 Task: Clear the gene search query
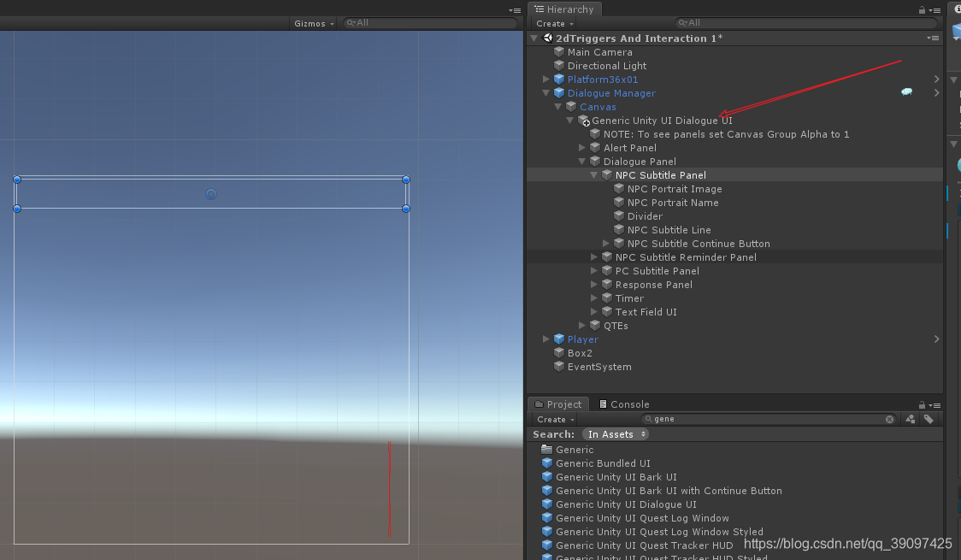(x=889, y=419)
